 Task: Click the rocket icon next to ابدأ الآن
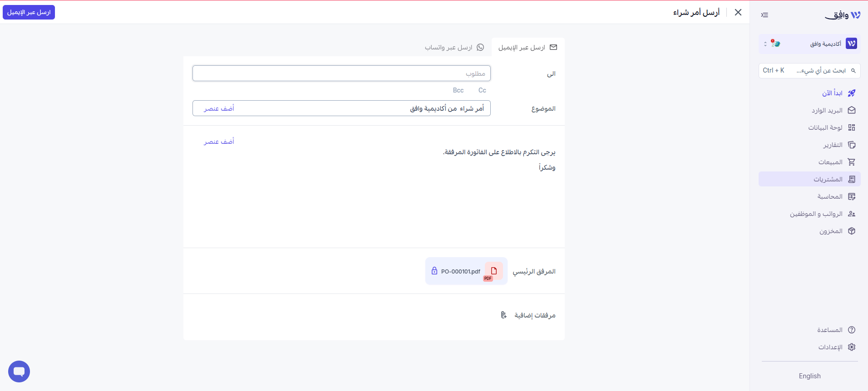pyautogui.click(x=852, y=93)
